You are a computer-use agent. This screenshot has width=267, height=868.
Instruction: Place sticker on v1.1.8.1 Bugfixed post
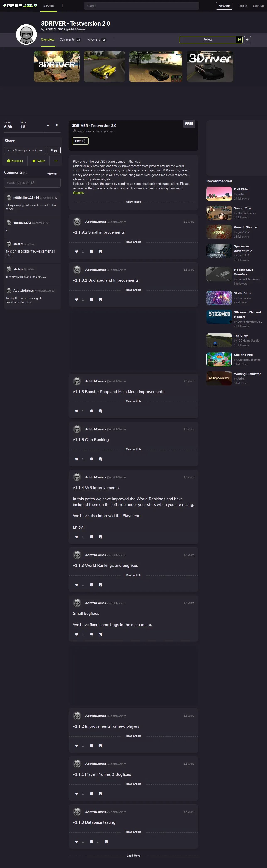[100, 300]
